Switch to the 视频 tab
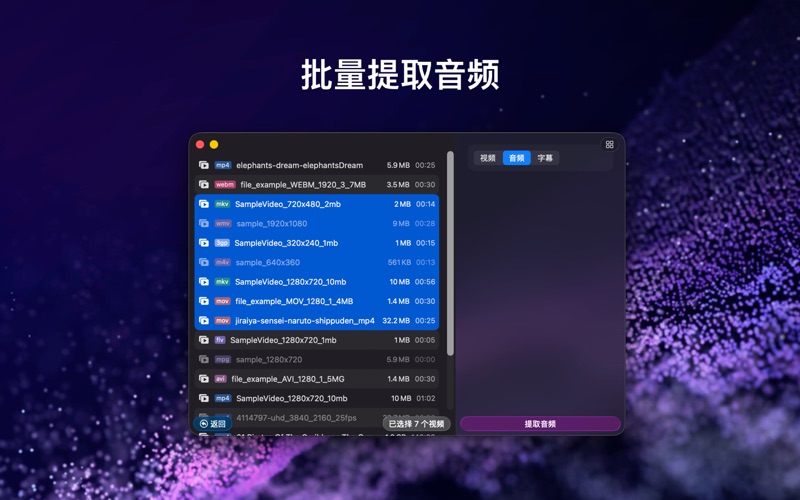The height and width of the screenshot is (500, 800). [x=488, y=158]
